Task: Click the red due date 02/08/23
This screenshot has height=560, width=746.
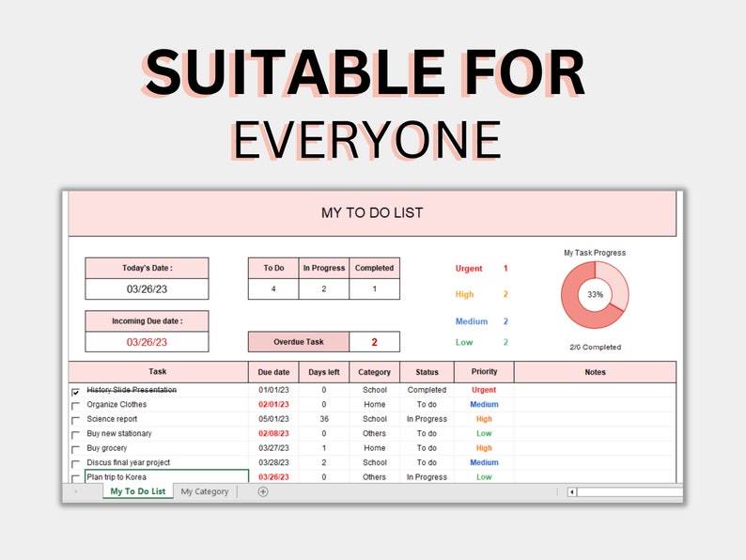Action: coord(273,433)
